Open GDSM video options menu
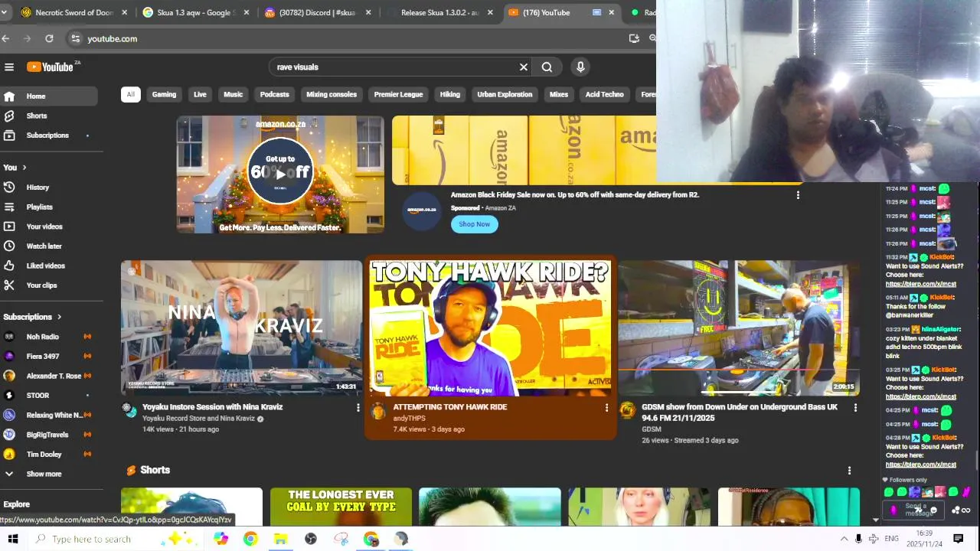This screenshot has width=980, height=551. click(x=855, y=408)
